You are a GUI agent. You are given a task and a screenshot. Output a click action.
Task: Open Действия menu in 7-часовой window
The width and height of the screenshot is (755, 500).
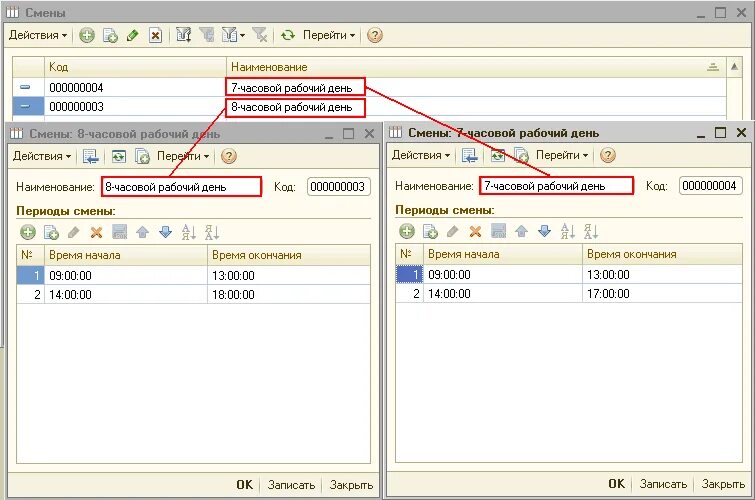(421, 155)
